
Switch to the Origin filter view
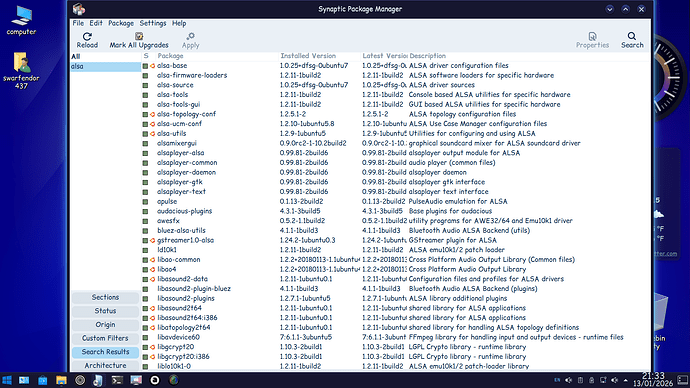[x=105, y=325]
